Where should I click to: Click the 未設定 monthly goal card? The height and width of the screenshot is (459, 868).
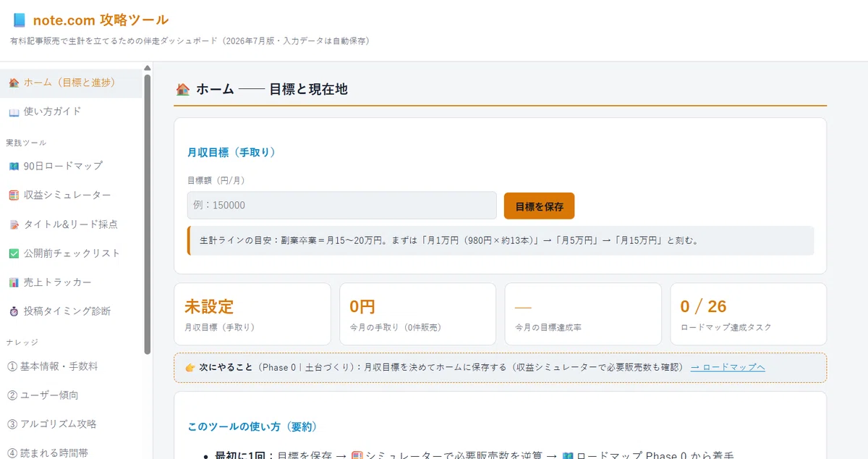[252, 313]
